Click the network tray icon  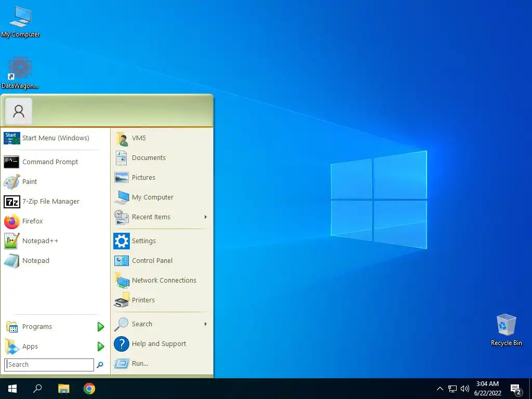tap(453, 389)
